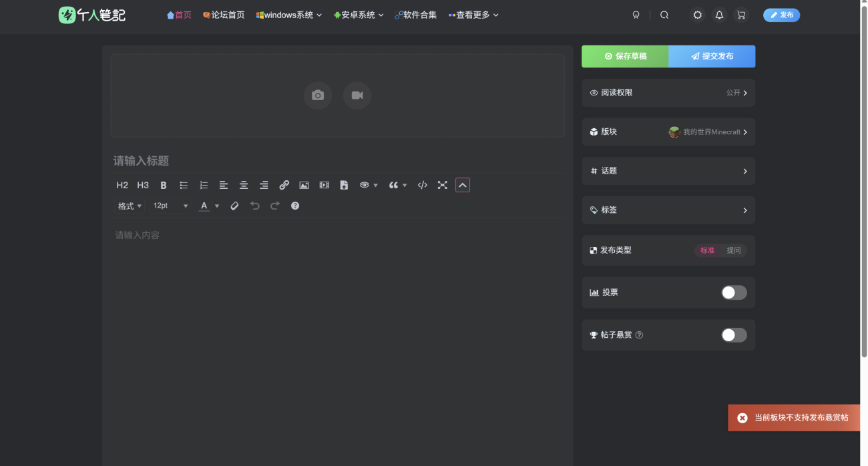
Task: Open the windows系统 navigation menu
Action: click(x=288, y=15)
